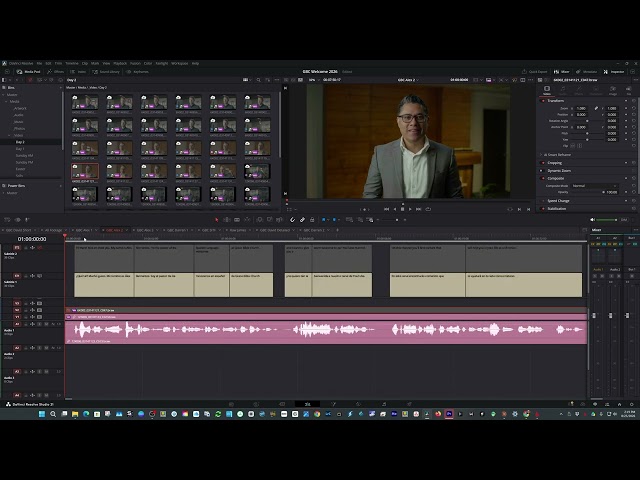
Task: Collapse the Media folder in bin tree
Action: pos(6,101)
